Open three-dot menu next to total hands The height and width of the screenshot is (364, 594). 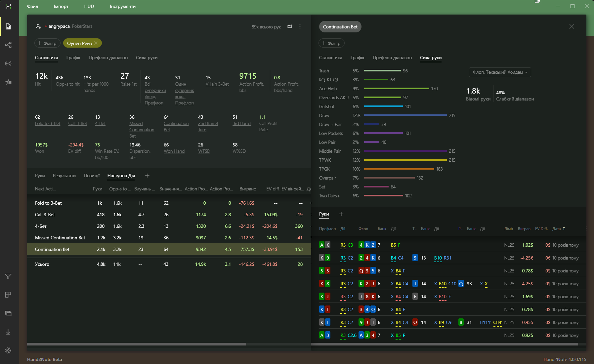point(300,26)
